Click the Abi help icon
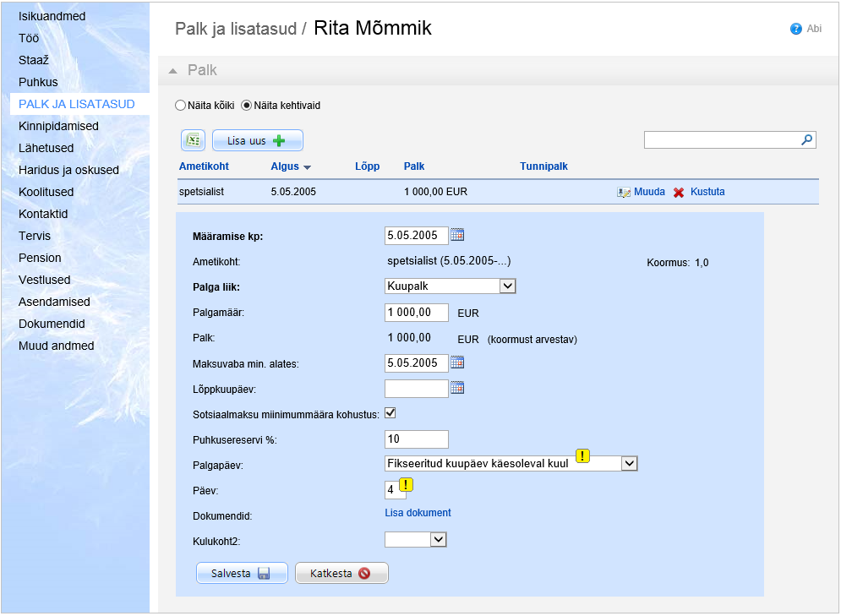The height and width of the screenshot is (616, 841). [x=795, y=29]
